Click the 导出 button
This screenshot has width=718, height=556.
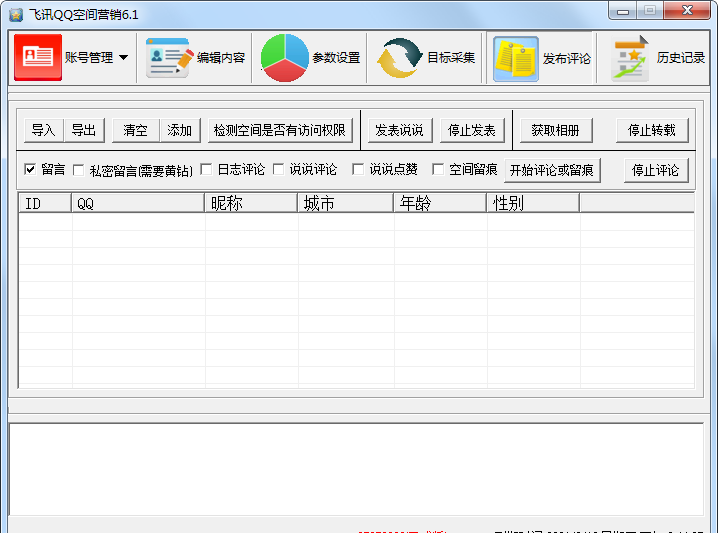84,131
